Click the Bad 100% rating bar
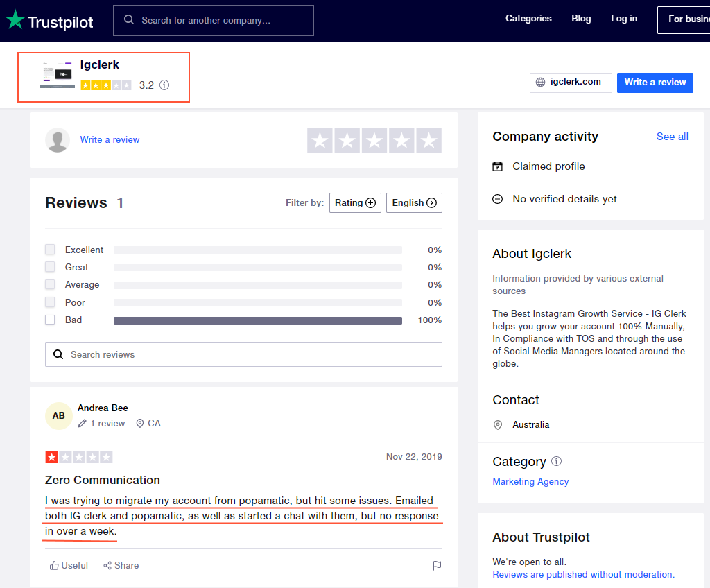This screenshot has height=588, width=710. coord(258,320)
